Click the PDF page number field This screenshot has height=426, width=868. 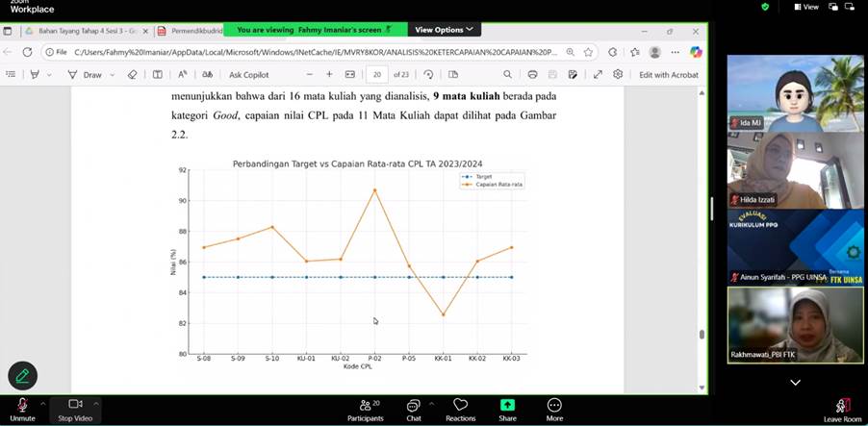(376, 74)
